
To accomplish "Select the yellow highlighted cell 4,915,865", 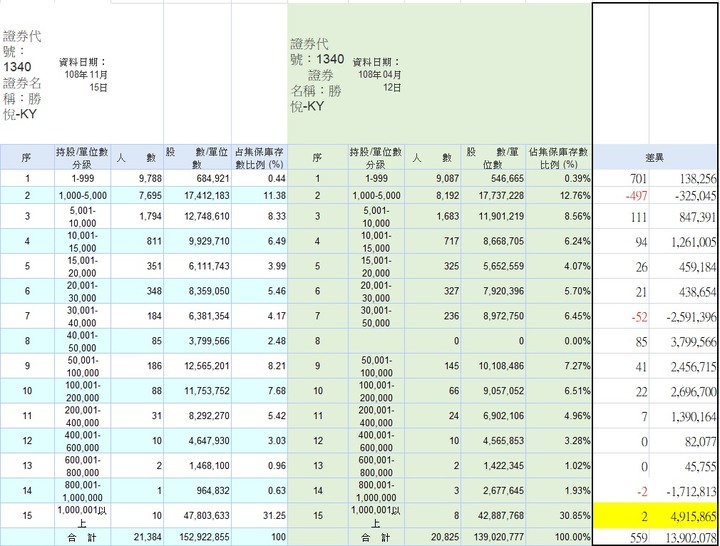I will tap(683, 516).
